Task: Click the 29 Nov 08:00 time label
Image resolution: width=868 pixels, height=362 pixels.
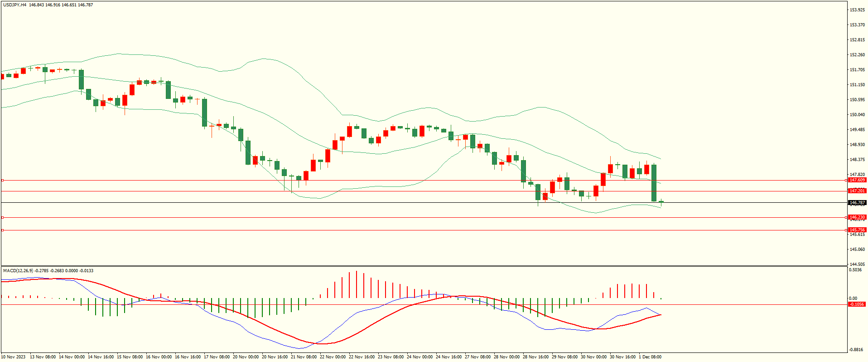Action: tap(564, 357)
